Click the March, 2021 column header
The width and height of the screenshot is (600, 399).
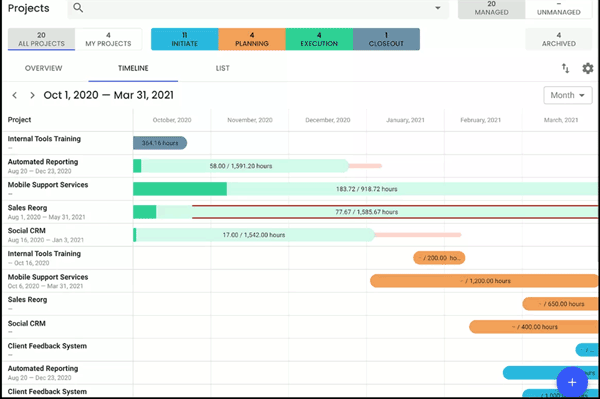coord(561,120)
